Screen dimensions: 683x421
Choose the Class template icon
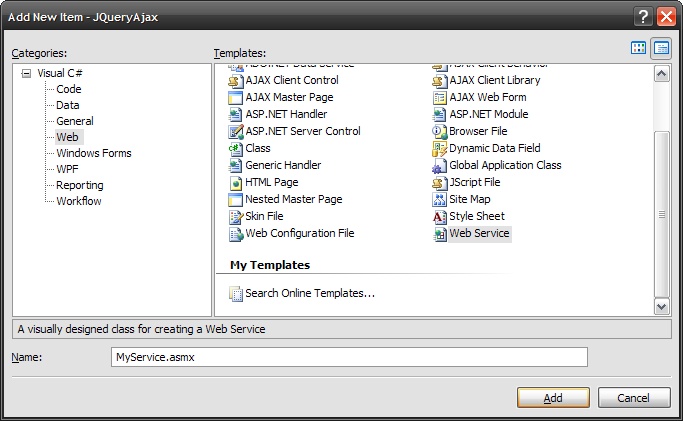click(236, 148)
